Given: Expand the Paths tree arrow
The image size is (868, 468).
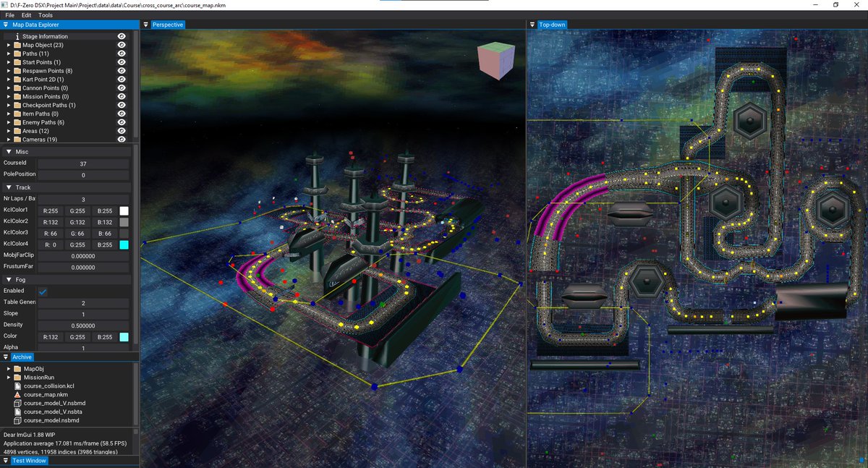Looking at the screenshot, I should [x=9, y=54].
